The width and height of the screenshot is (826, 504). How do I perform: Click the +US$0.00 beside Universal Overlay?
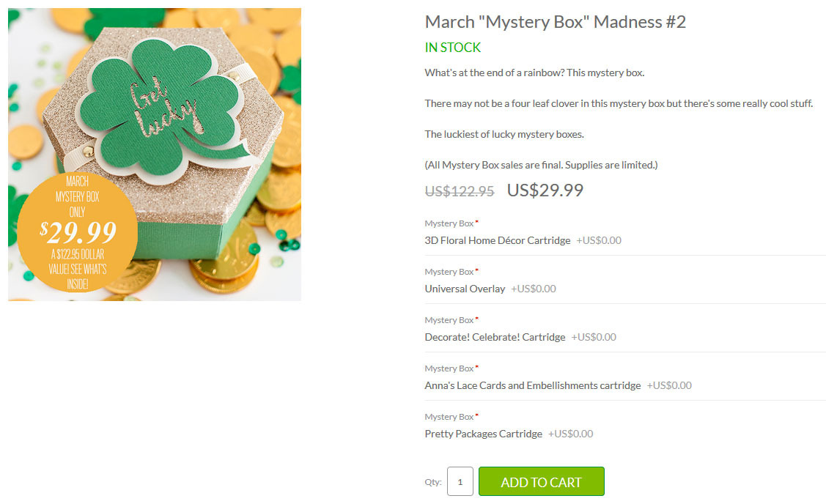pyautogui.click(x=533, y=289)
